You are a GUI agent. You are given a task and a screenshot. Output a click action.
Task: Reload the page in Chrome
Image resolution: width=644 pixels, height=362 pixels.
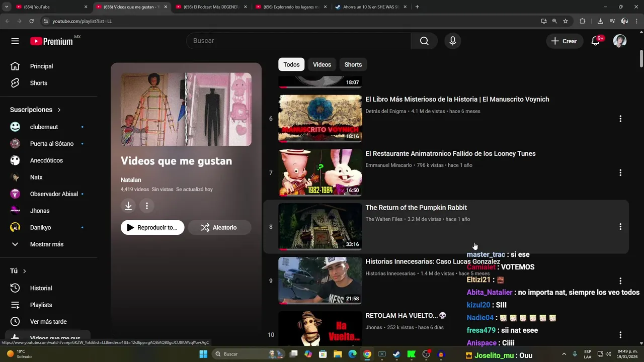31,21
